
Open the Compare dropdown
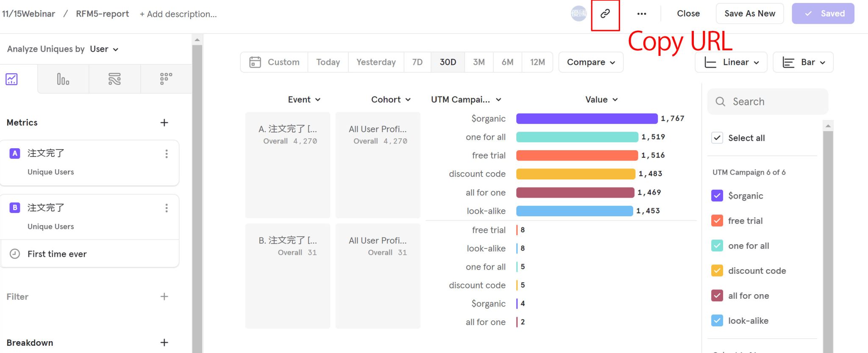coord(590,62)
